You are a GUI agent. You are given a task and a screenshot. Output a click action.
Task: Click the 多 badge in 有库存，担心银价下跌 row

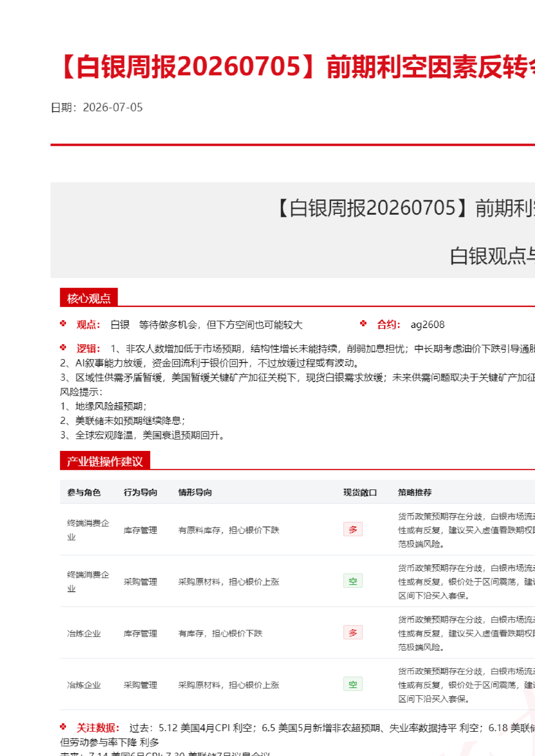click(353, 633)
